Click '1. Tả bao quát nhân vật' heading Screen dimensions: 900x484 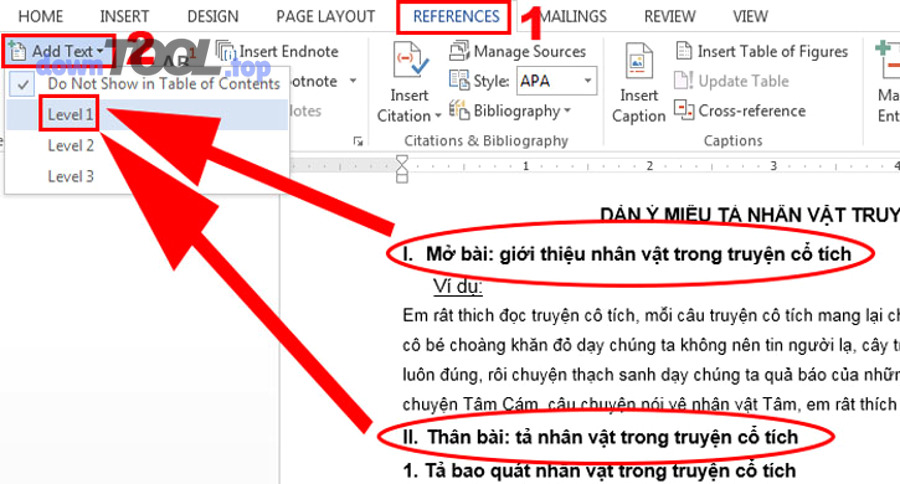[599, 471]
